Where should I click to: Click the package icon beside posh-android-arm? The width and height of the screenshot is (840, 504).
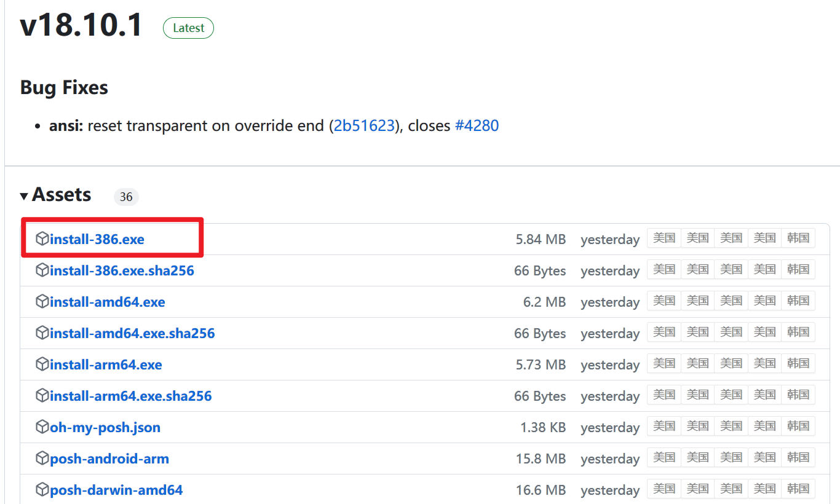pyautogui.click(x=42, y=458)
